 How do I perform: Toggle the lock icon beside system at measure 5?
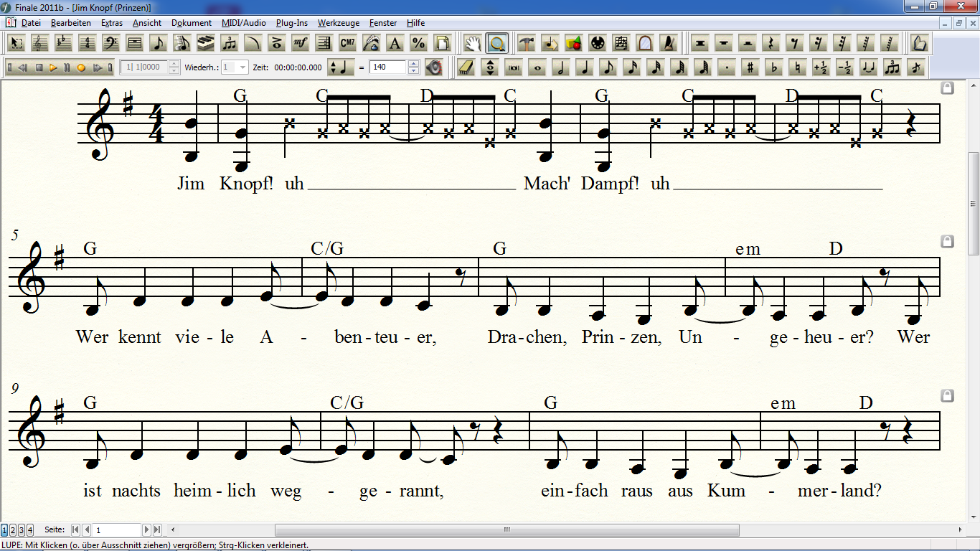coord(947,242)
